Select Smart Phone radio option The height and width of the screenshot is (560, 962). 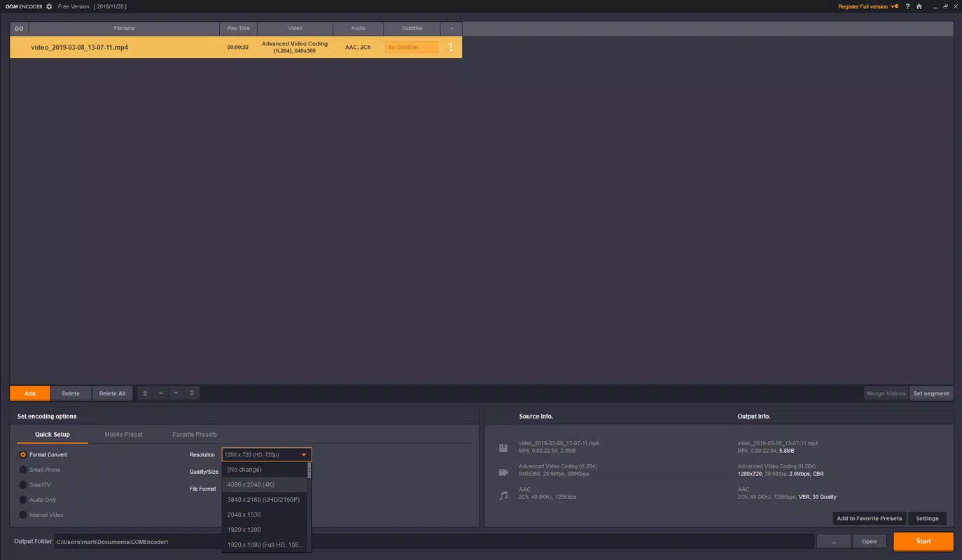point(23,470)
